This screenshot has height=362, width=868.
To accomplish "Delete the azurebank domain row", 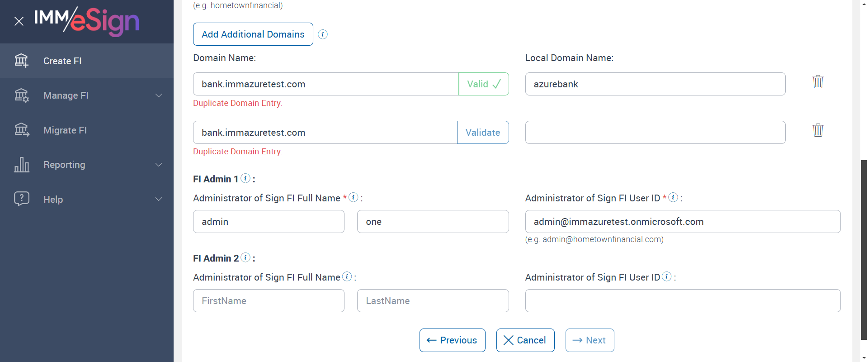I will tap(818, 82).
